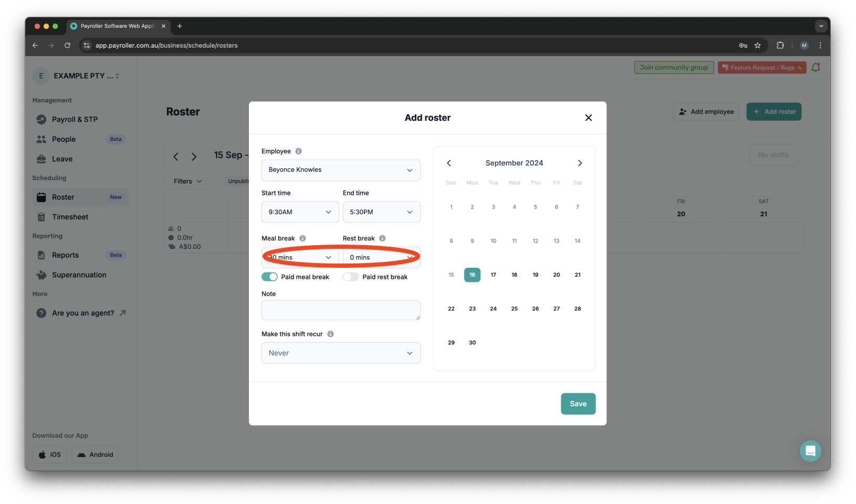Select September 17 in the calendar
Viewport: 856px width, 504px height.
(493, 275)
